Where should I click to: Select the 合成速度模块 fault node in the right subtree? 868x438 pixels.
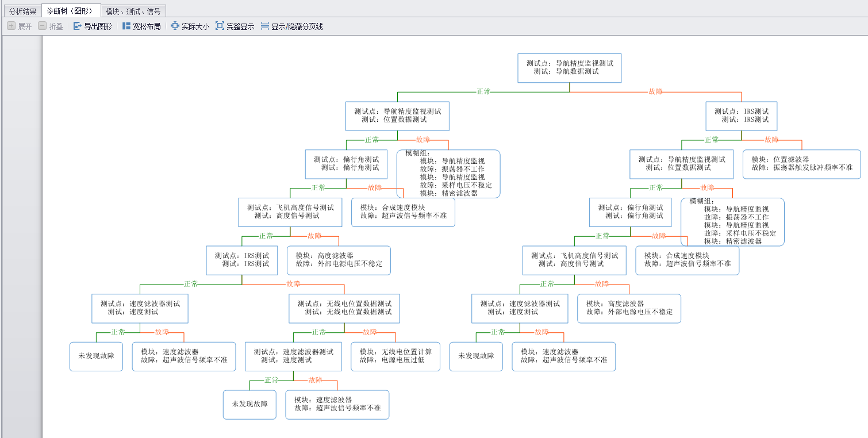(687, 260)
